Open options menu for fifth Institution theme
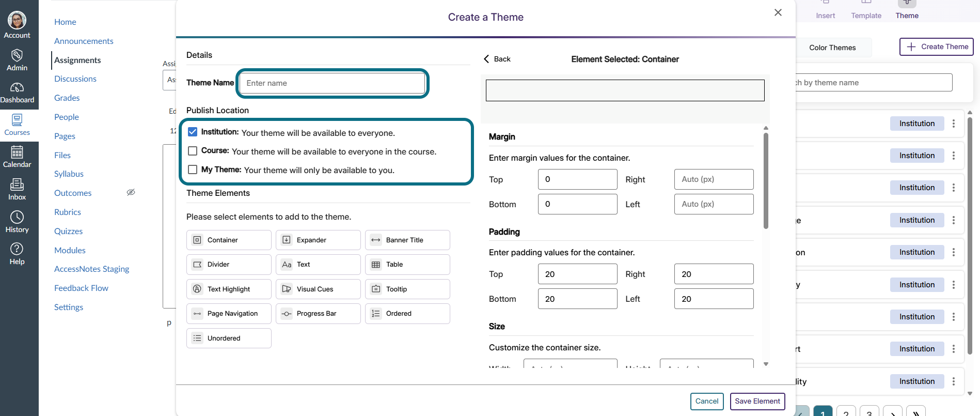 point(954,252)
